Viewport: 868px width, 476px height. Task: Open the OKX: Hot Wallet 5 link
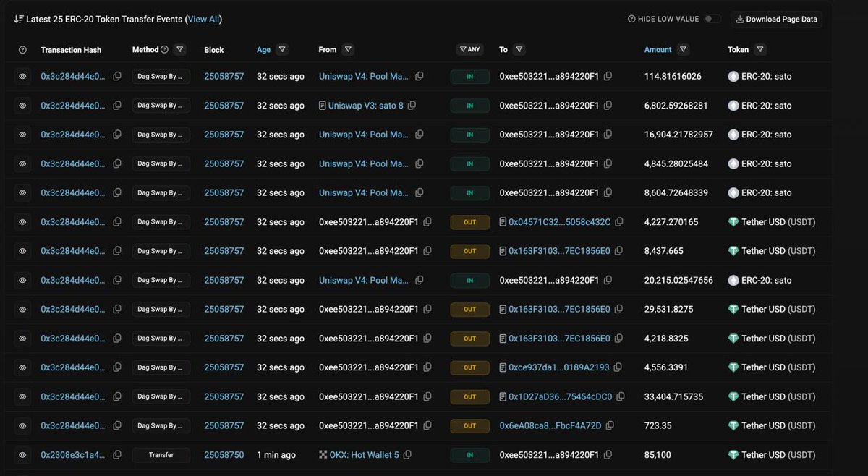365,455
